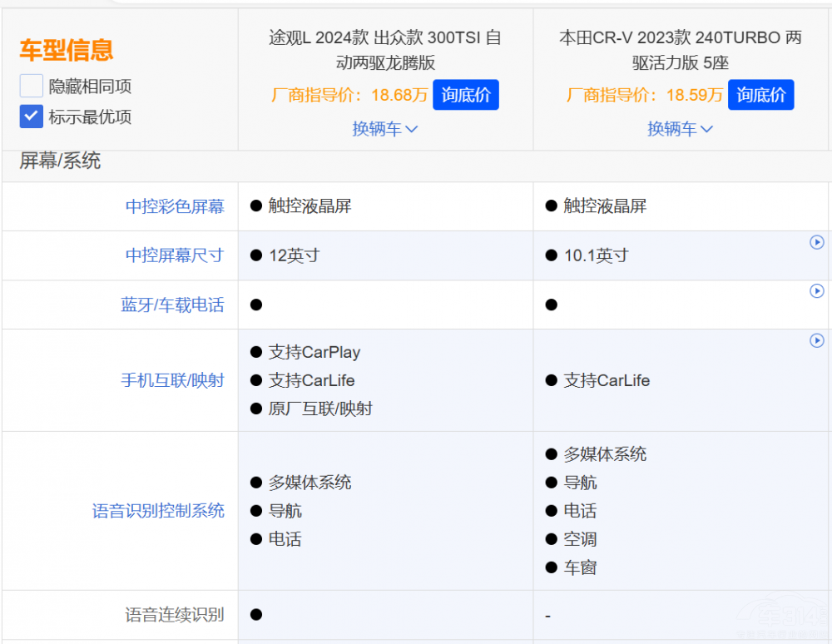Click the 屏幕/系统 section header
This screenshot has width=832, height=644.
click(x=60, y=161)
